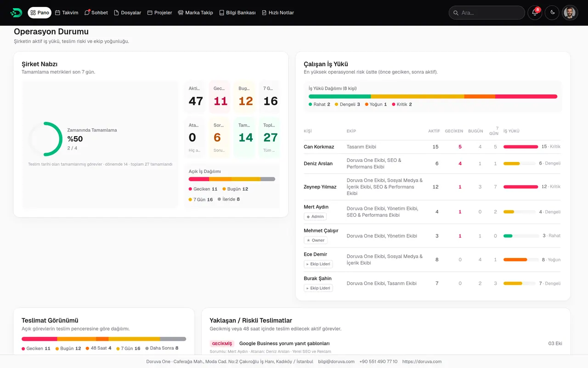The height and width of the screenshot is (368, 588).
Task: Click Can Korkmaz's workload bar
Action: coord(521,147)
